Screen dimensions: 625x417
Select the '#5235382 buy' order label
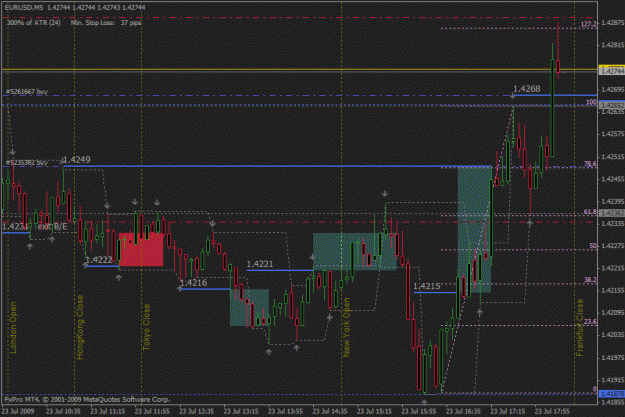click(x=27, y=163)
